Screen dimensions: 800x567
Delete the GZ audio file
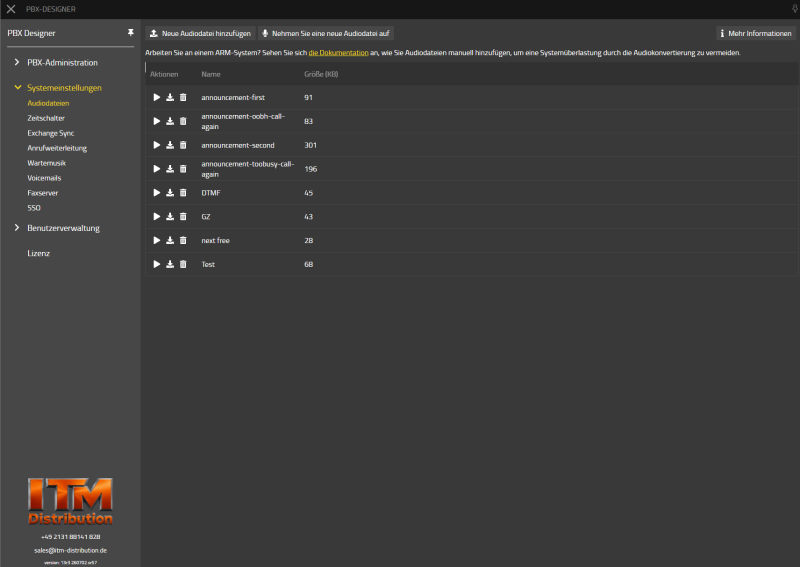tap(183, 216)
